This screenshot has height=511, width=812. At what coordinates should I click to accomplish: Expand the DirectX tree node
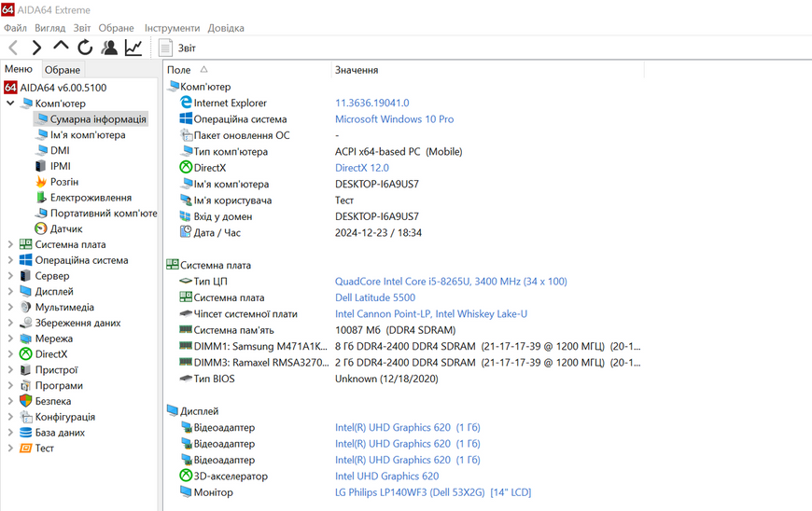pyautogui.click(x=10, y=354)
